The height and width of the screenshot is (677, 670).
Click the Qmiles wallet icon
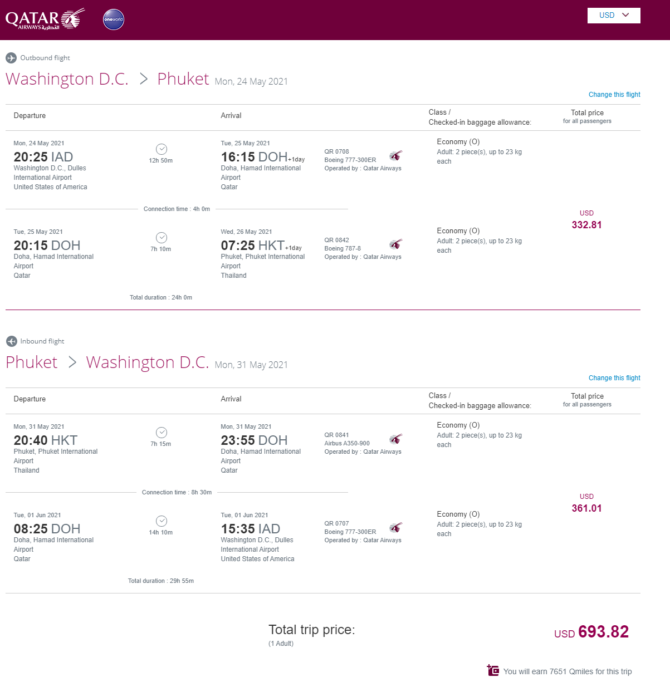point(493,670)
